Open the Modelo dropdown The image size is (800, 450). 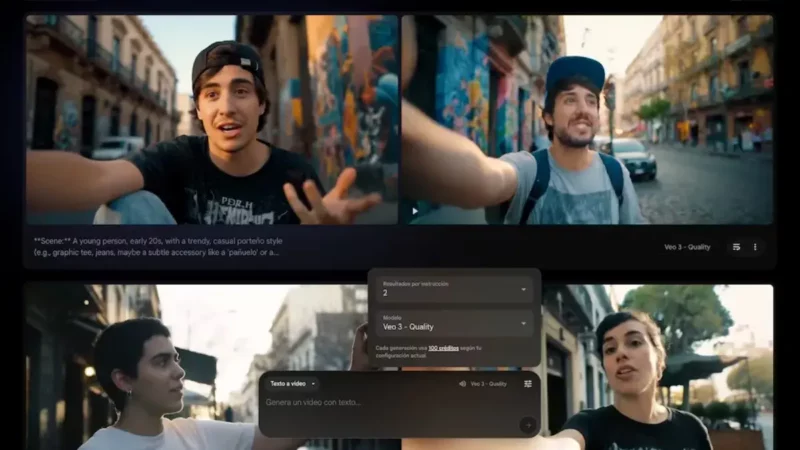coord(454,322)
